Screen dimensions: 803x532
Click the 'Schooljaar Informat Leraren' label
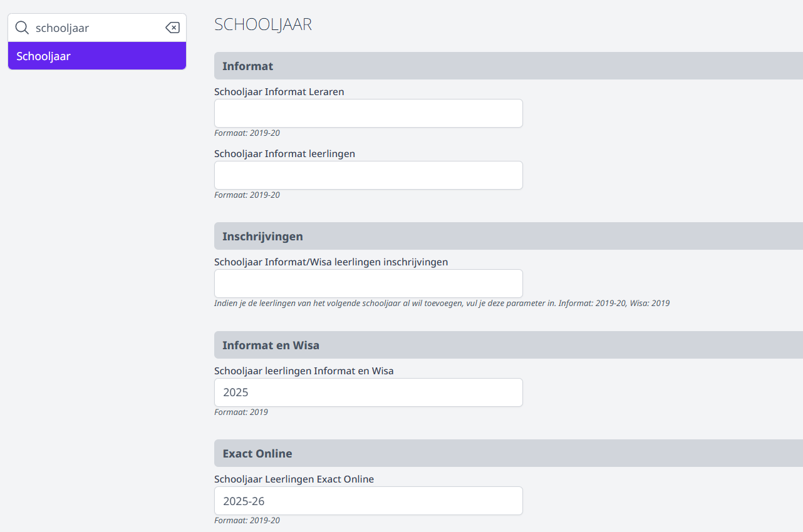(279, 91)
